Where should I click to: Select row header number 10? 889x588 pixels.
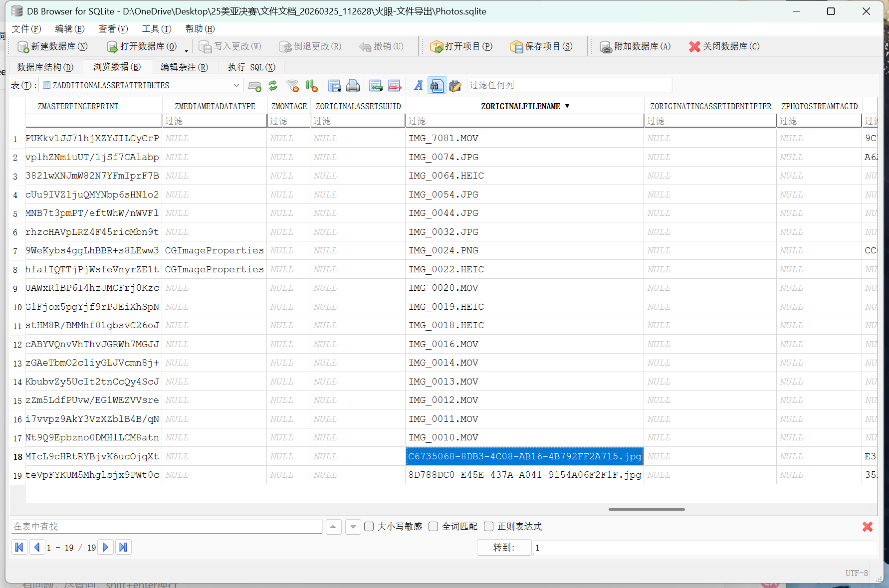(17, 307)
